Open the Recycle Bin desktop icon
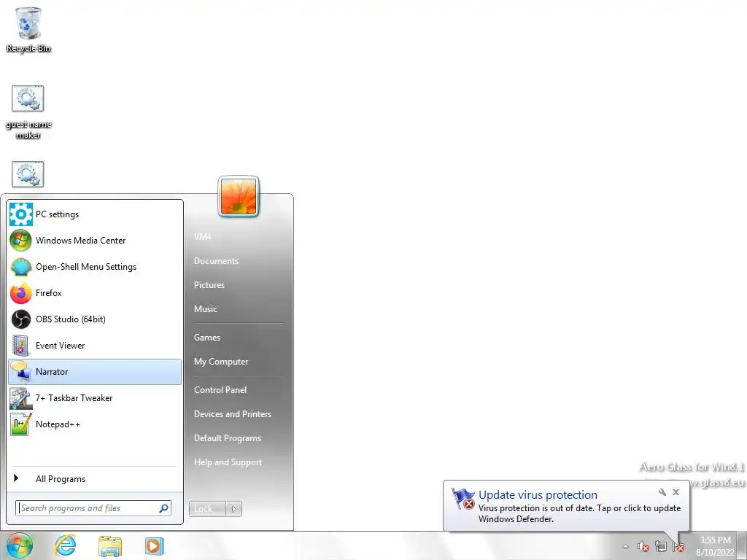The height and width of the screenshot is (560, 747). point(28,29)
